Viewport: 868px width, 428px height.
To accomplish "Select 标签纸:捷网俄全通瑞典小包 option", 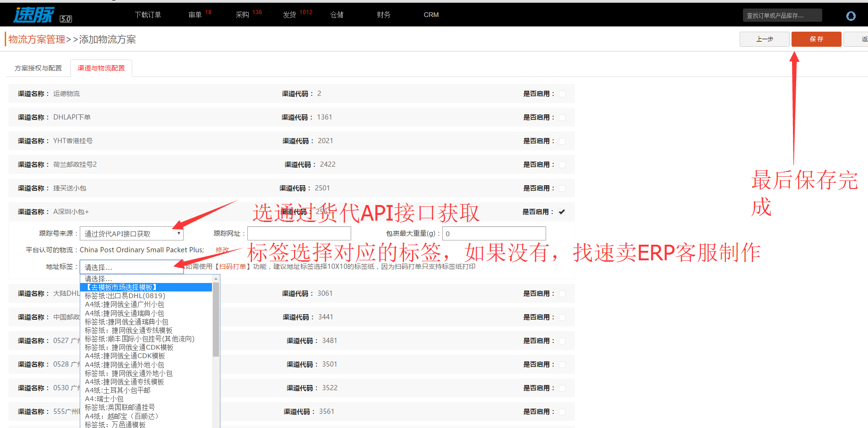I will [x=146, y=322].
